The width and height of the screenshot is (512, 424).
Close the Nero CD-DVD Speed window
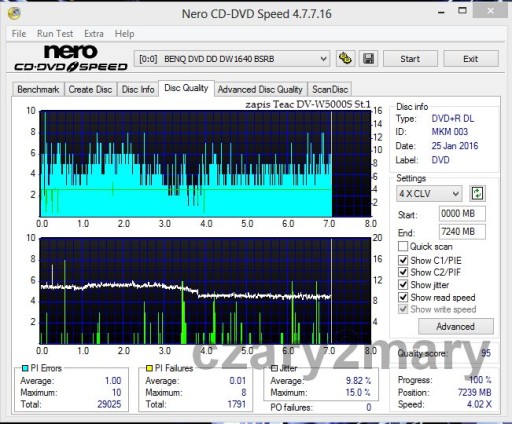491,11
